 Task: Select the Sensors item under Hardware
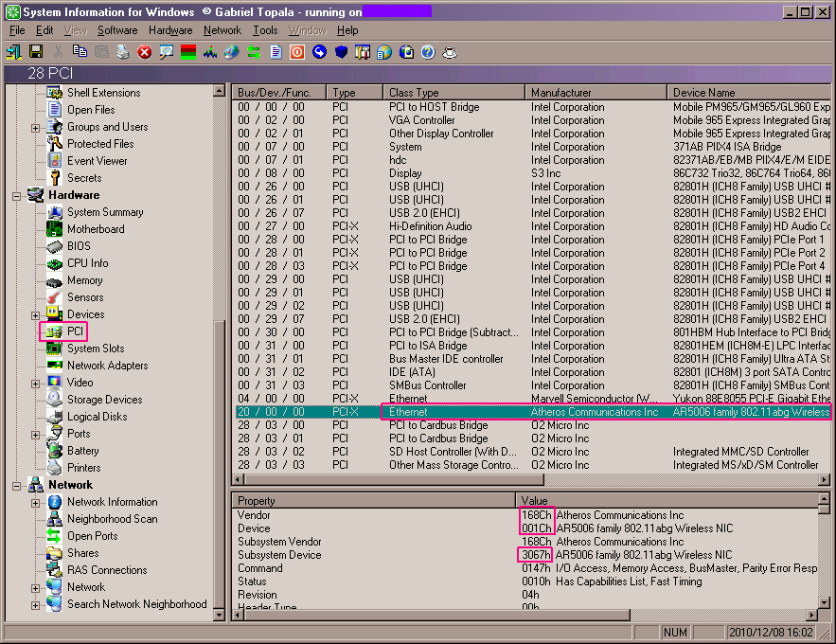coord(85,297)
